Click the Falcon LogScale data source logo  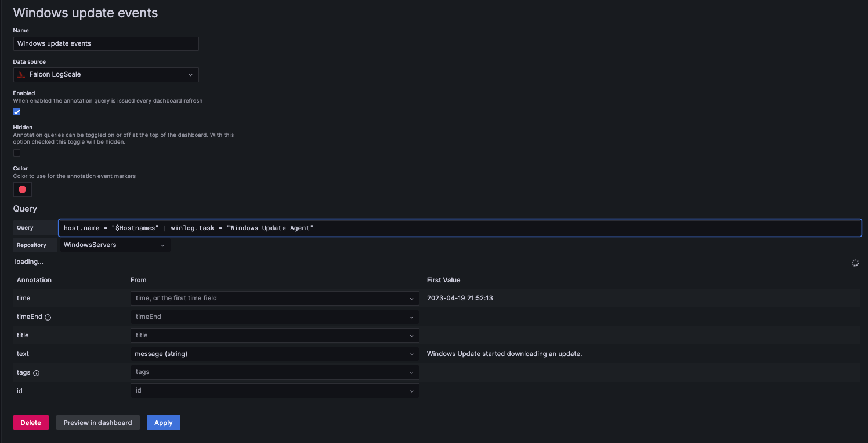click(21, 75)
